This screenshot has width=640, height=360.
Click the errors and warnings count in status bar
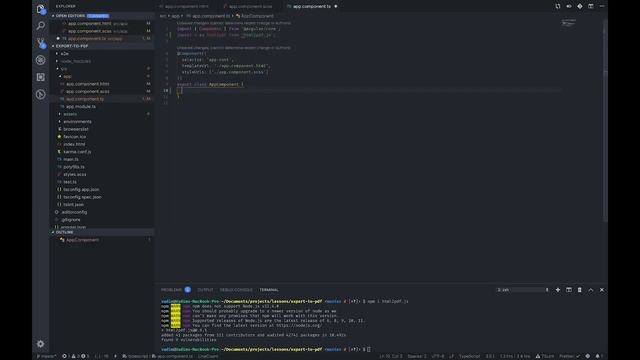(x=76, y=356)
